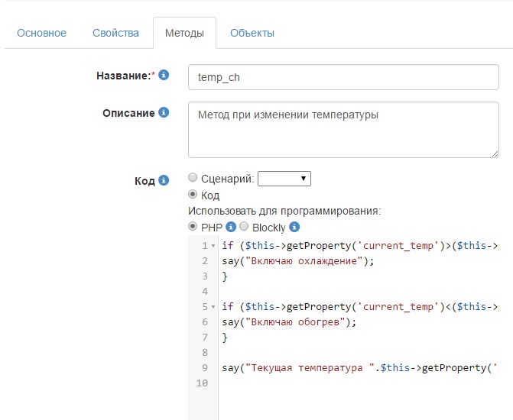Click code line 9 in the editor
This screenshot has width=513, height=420.
click(359, 368)
